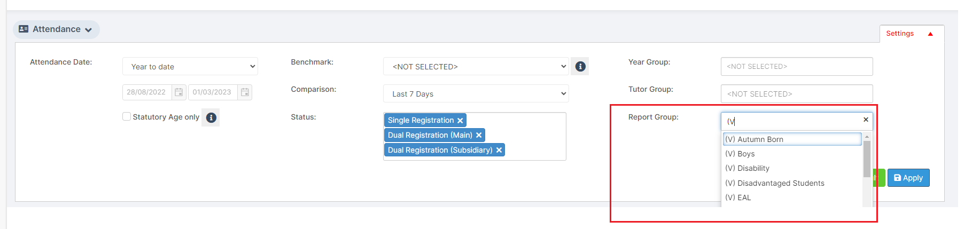Viewport: 980px width, 229px height.
Task: Clear the Report Group search text
Action: pyautogui.click(x=866, y=120)
